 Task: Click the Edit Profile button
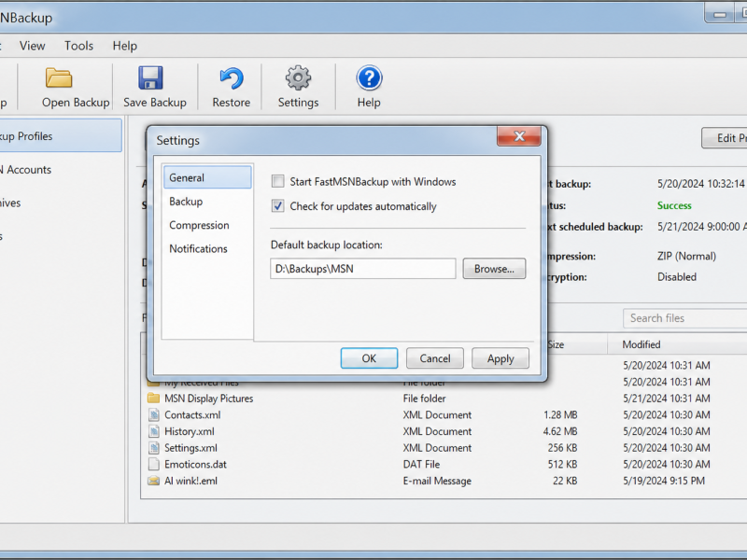click(725, 138)
